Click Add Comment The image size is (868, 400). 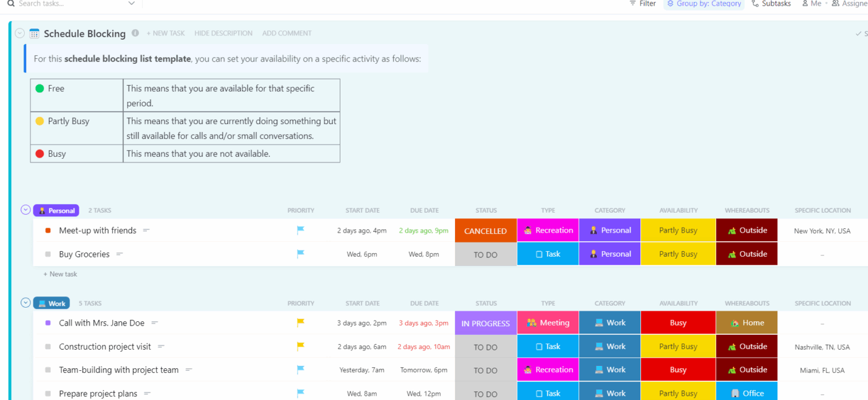pos(286,33)
